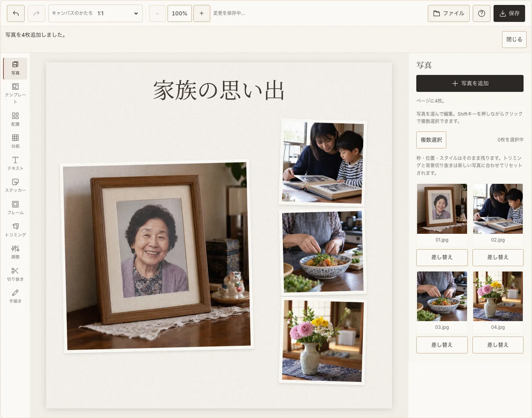Viewport: 532px width, 418px height.
Task: Click the 保存 save button
Action: pos(510,13)
